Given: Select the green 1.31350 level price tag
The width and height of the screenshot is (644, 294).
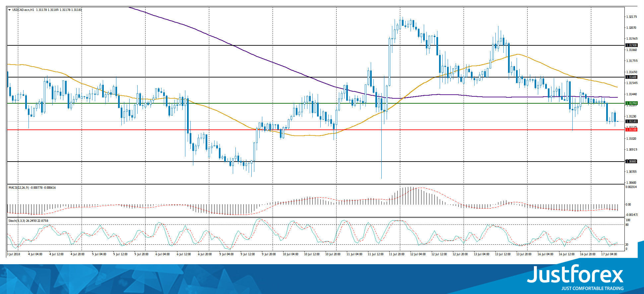Looking at the screenshot, I should (631, 103).
